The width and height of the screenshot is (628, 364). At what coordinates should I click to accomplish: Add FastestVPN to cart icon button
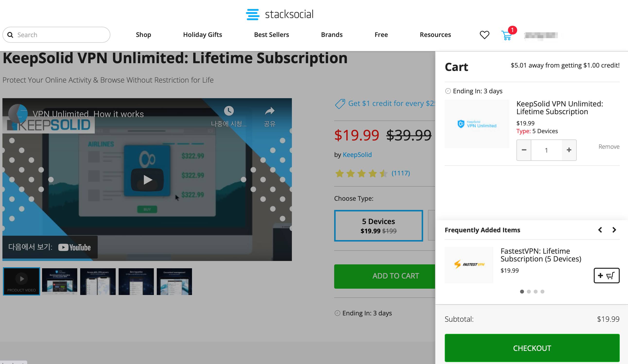click(x=607, y=275)
